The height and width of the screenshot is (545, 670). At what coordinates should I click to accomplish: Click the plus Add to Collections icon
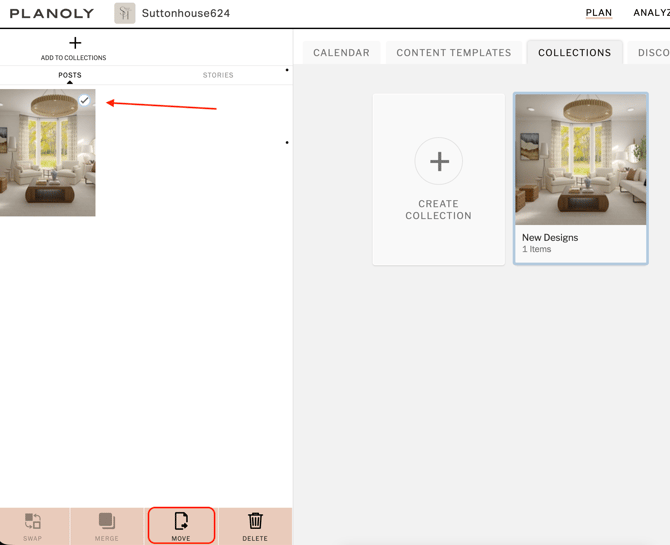pyautogui.click(x=75, y=43)
